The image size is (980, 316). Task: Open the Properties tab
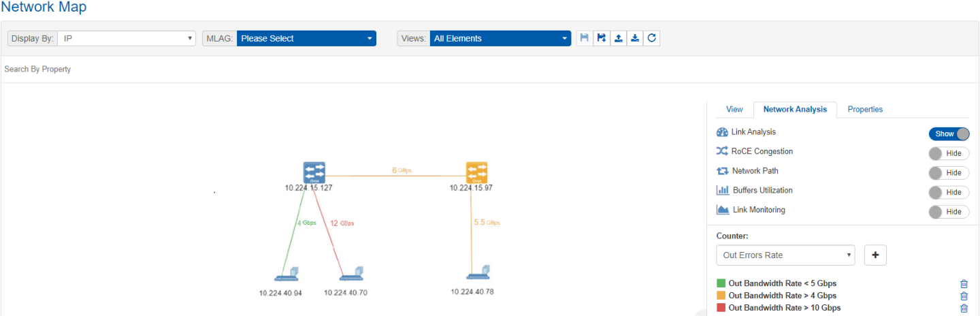pos(865,109)
